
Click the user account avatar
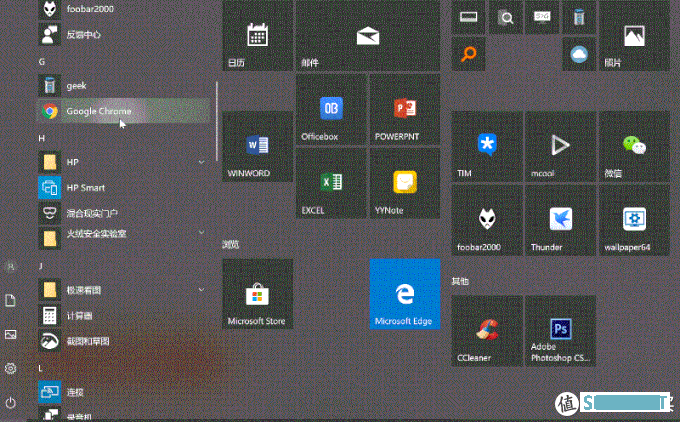(x=10, y=266)
